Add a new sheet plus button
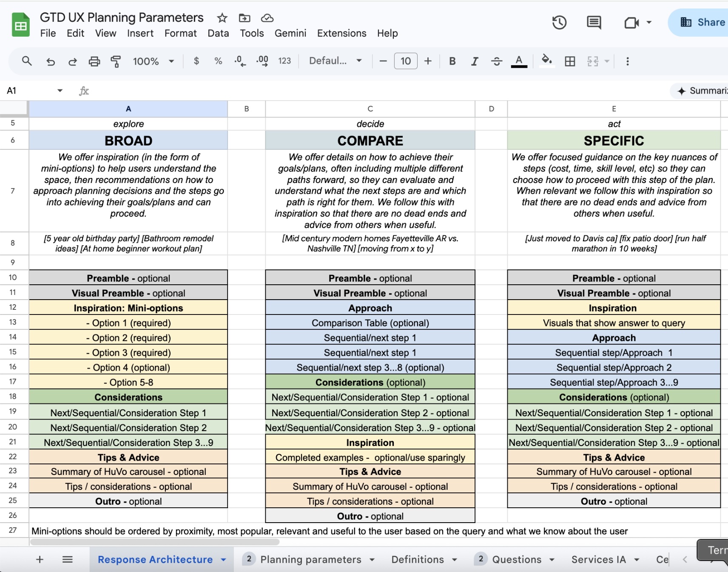 click(40, 559)
